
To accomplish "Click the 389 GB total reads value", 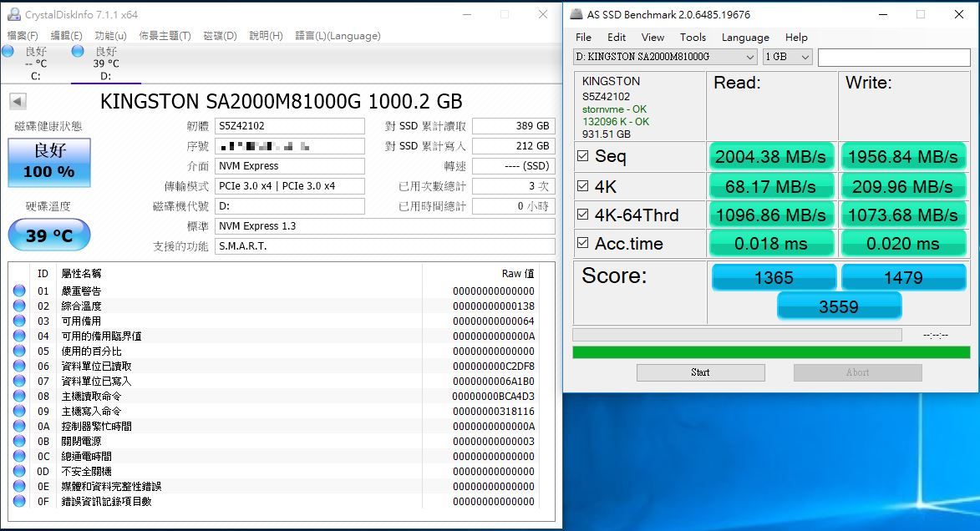I will [x=514, y=125].
